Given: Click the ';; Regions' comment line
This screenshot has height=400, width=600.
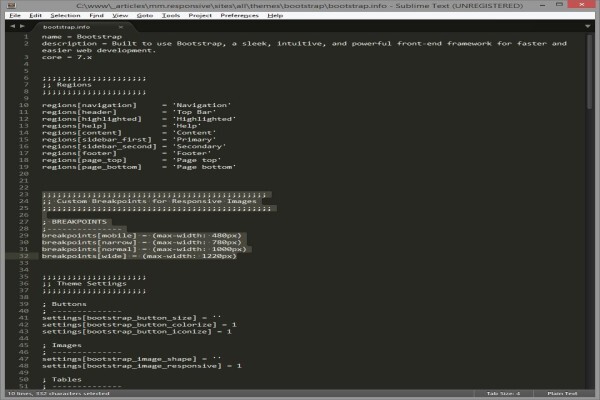Looking at the screenshot, I should 67,85.
